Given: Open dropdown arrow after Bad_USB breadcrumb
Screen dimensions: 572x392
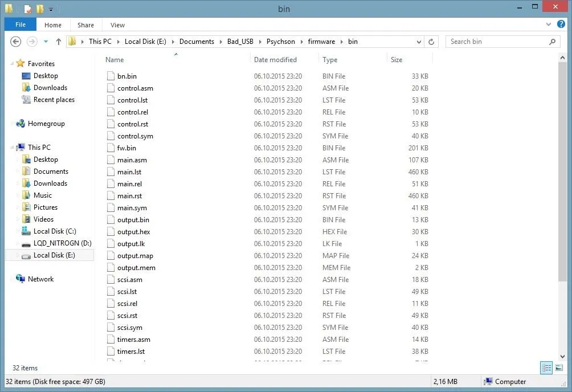Looking at the screenshot, I should pos(260,42).
